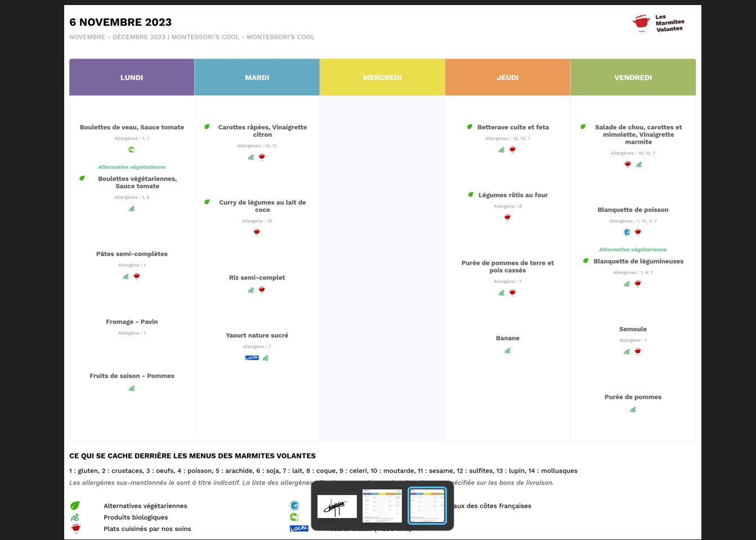
Task: Click the AB organic icon under Banane
Action: coord(507,351)
